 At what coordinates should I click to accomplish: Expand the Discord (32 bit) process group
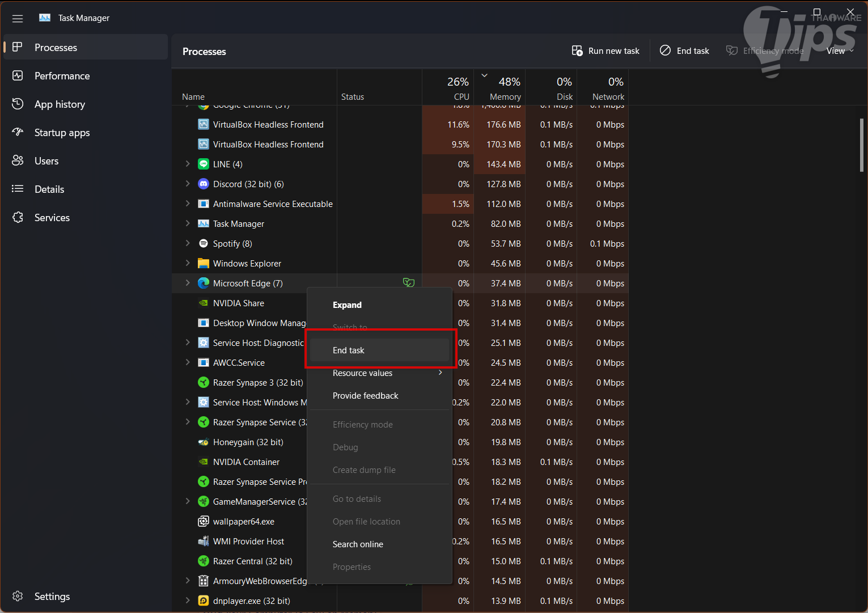tap(188, 184)
